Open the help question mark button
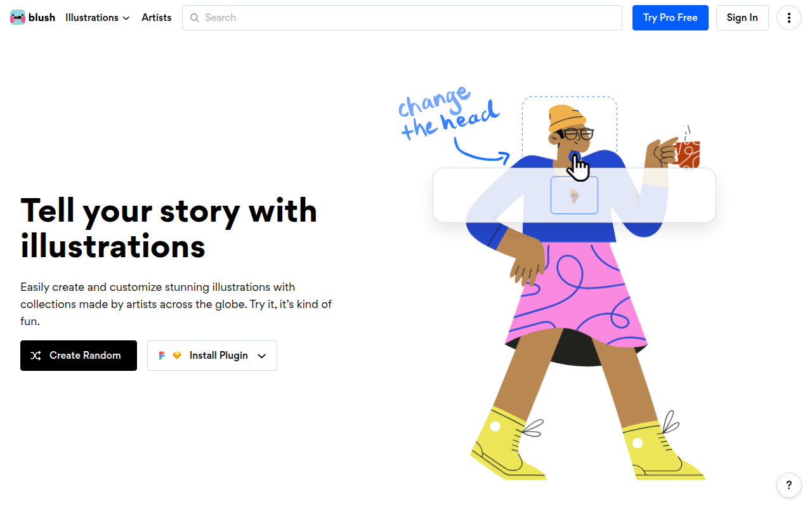This screenshot has width=812, height=508. (789, 485)
